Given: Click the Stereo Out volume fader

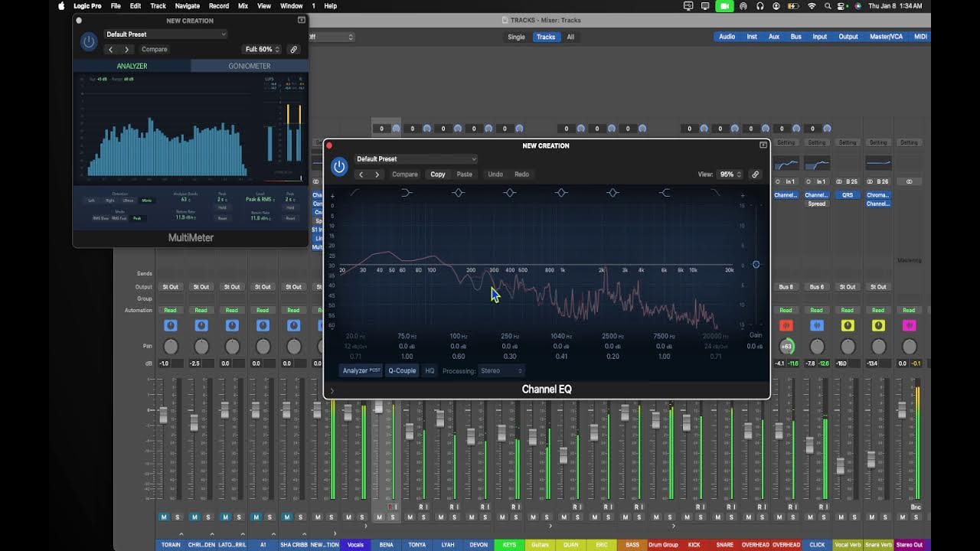Looking at the screenshot, I should click(x=902, y=410).
